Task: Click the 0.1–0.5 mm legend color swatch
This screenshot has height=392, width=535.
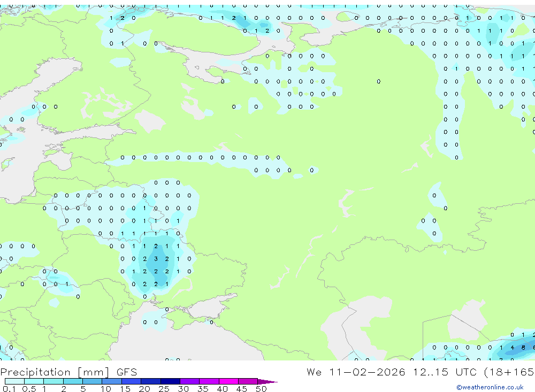Action: pyautogui.click(x=14, y=381)
